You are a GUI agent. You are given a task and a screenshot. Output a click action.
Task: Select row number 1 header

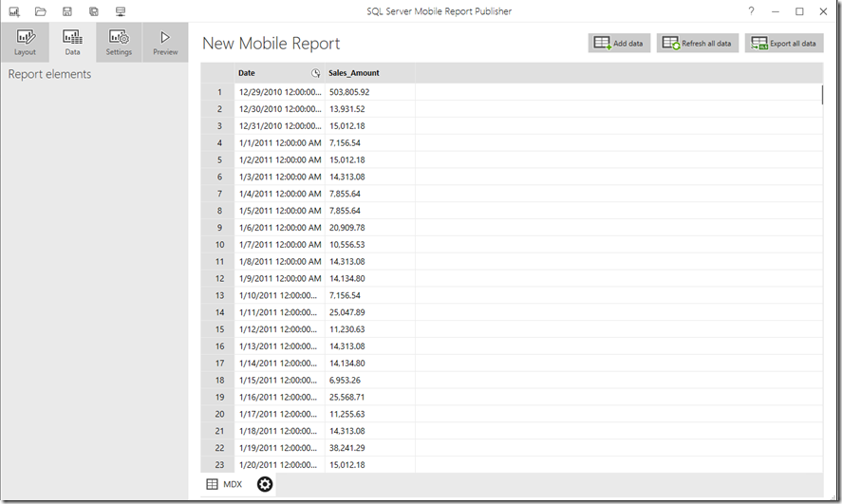click(218, 92)
